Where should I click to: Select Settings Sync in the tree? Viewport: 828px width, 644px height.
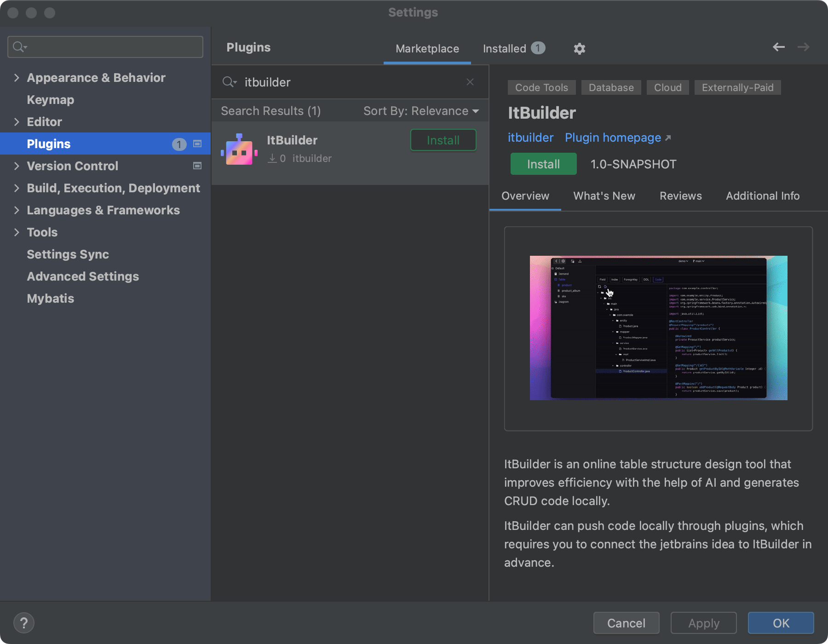pyautogui.click(x=68, y=254)
